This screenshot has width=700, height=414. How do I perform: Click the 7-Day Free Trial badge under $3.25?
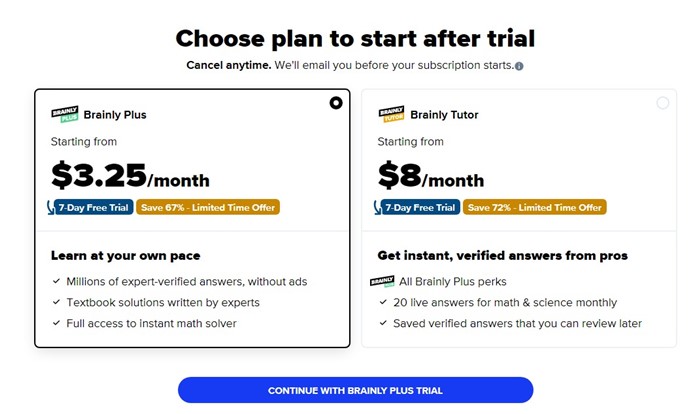pyautogui.click(x=92, y=207)
